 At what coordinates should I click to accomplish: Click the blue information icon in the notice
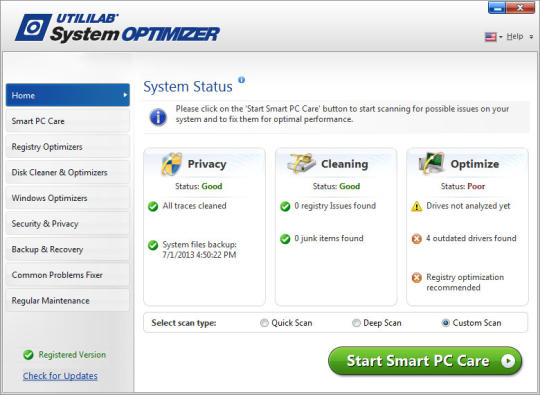pos(158,117)
